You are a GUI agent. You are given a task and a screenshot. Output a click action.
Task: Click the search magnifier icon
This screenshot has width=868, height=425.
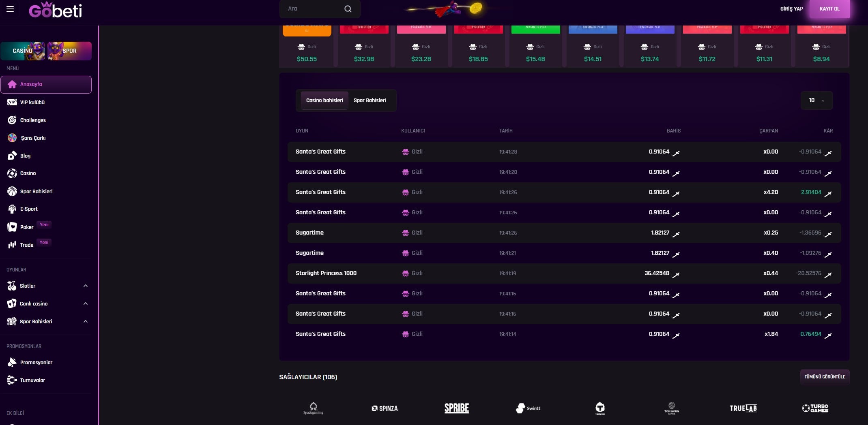[348, 9]
